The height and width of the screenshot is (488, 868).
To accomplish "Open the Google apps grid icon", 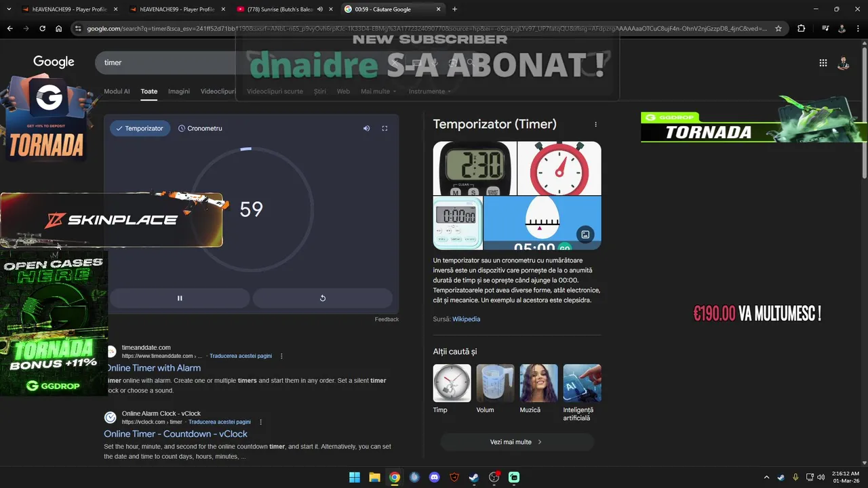I will point(823,63).
